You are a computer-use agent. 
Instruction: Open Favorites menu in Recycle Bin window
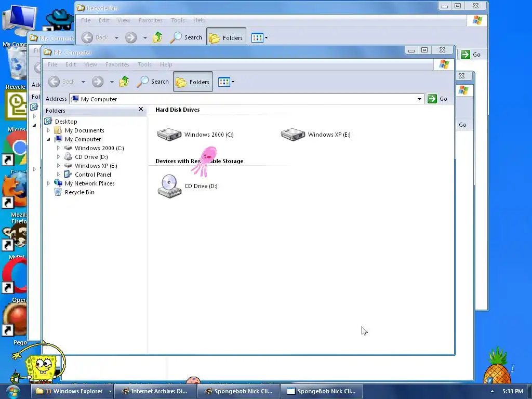[150, 20]
